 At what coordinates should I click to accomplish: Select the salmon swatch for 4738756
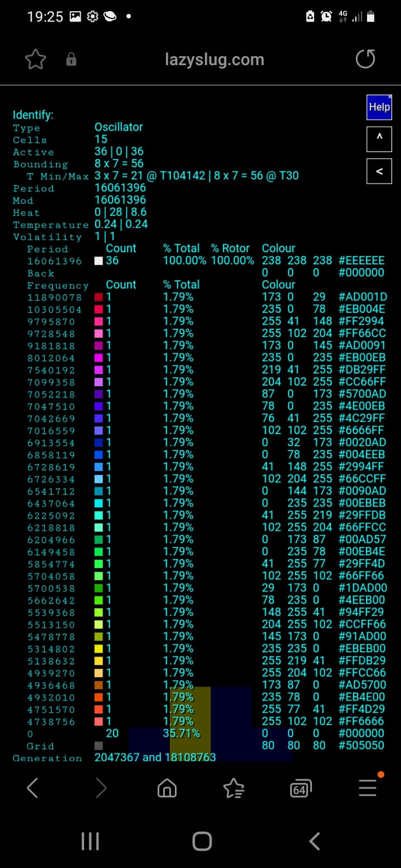tap(99, 721)
